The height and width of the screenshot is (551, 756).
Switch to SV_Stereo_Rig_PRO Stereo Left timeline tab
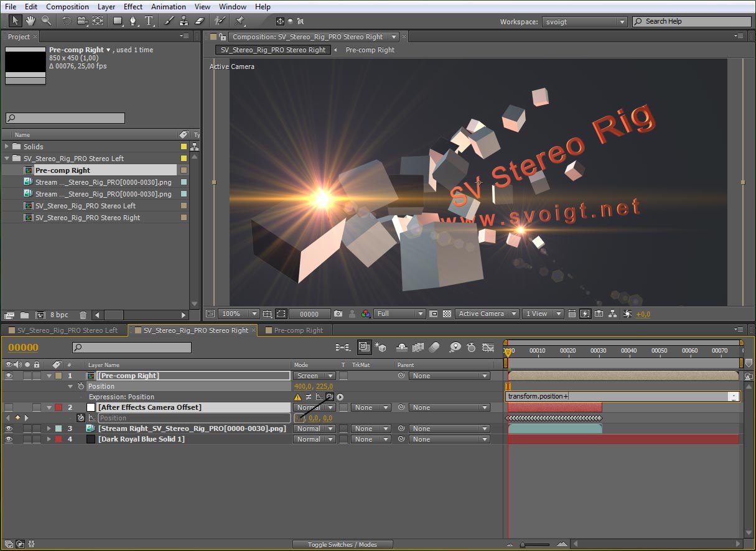click(x=67, y=330)
